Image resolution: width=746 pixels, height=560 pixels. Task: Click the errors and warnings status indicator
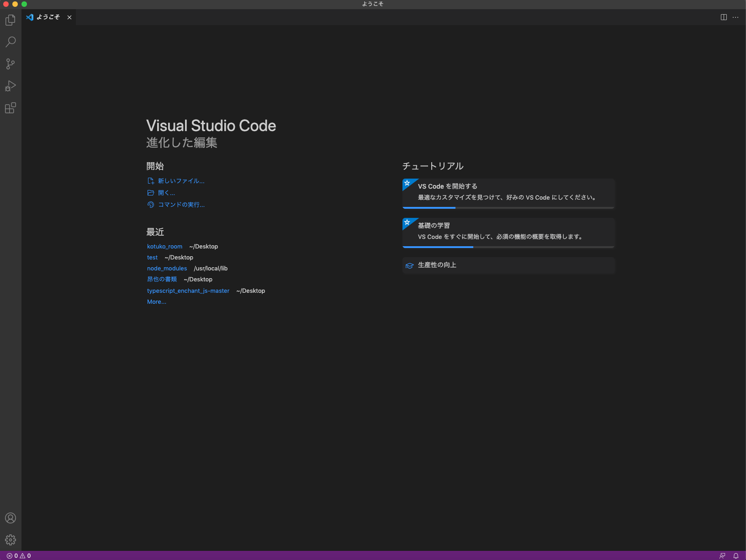coord(19,555)
